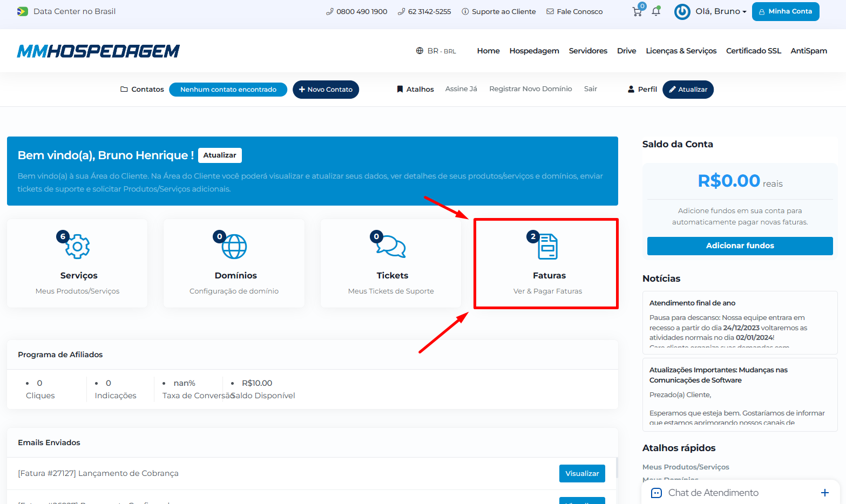
Task: Click Visualizar for Fatura #27127 email
Action: pyautogui.click(x=582, y=473)
